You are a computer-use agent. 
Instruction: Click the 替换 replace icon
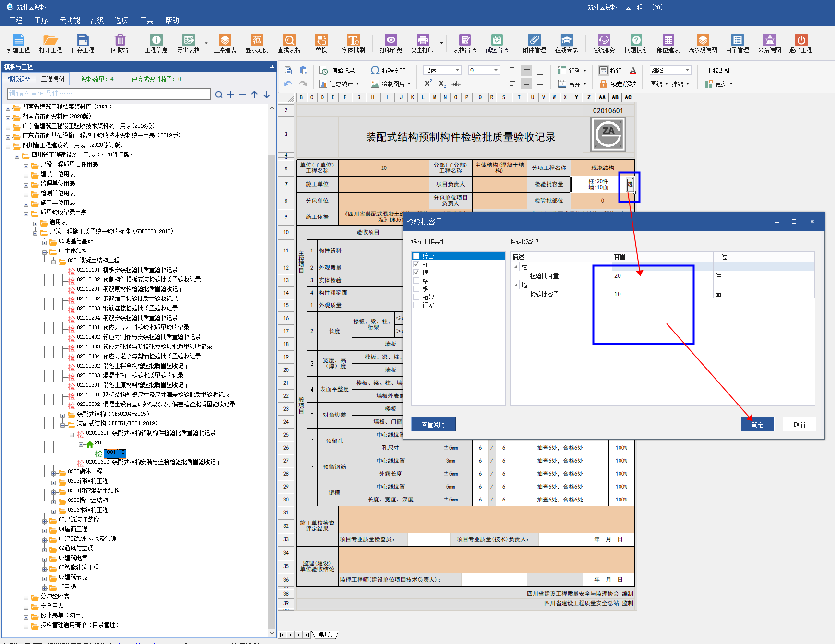[321, 44]
